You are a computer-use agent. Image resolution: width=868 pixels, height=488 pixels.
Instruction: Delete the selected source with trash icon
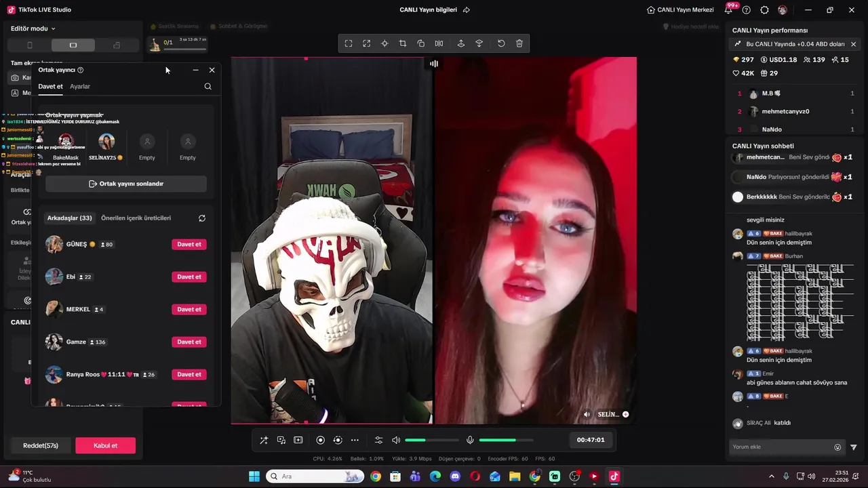click(519, 43)
